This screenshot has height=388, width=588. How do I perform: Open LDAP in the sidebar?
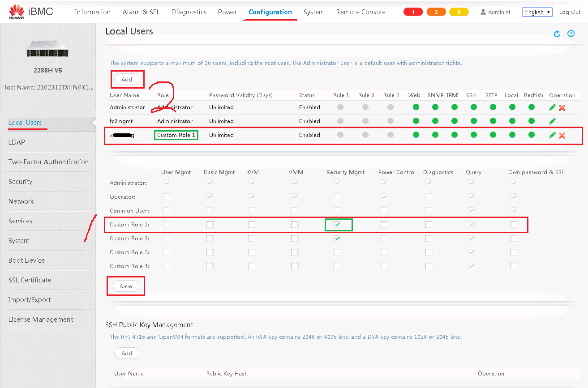(x=17, y=142)
